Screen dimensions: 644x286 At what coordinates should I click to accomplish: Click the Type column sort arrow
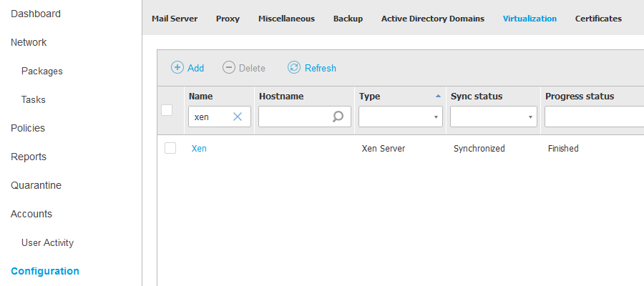[438, 96]
